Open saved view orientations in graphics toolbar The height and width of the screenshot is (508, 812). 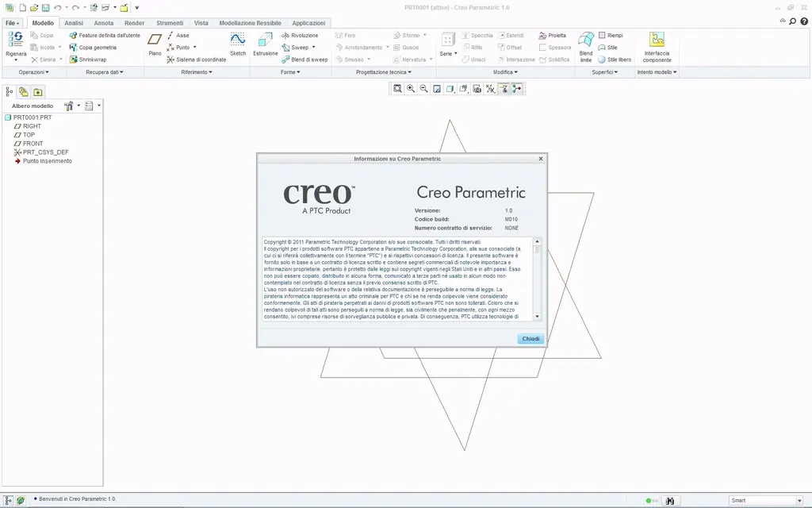pos(463,89)
